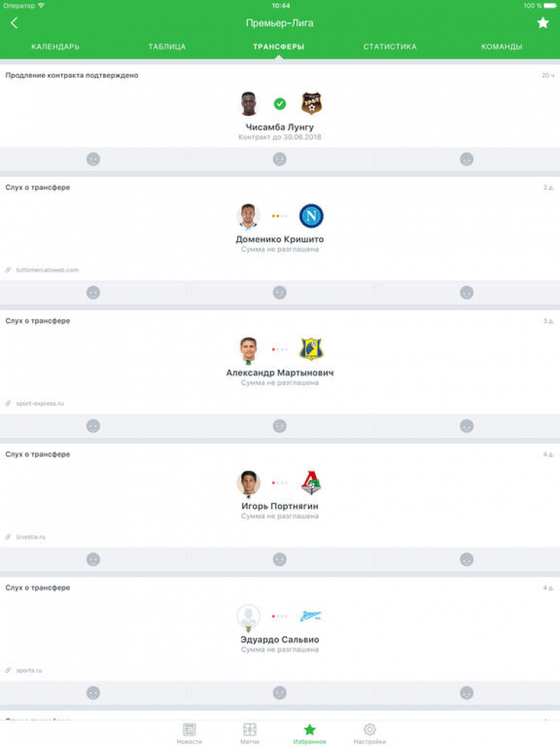Open Новости in the bottom bar
Screen dimensions: 560x747
189,733
